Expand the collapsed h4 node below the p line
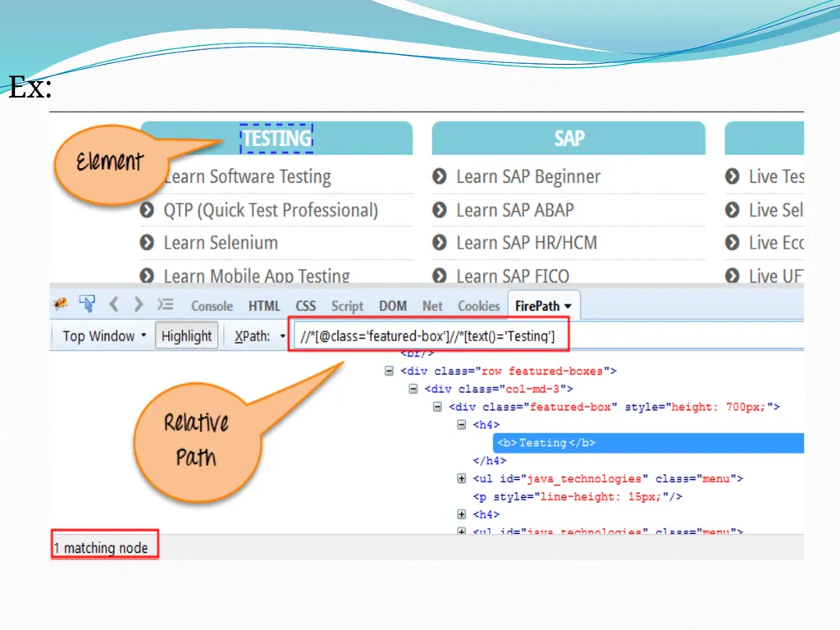Screen dimensions: 840x630 point(461,514)
